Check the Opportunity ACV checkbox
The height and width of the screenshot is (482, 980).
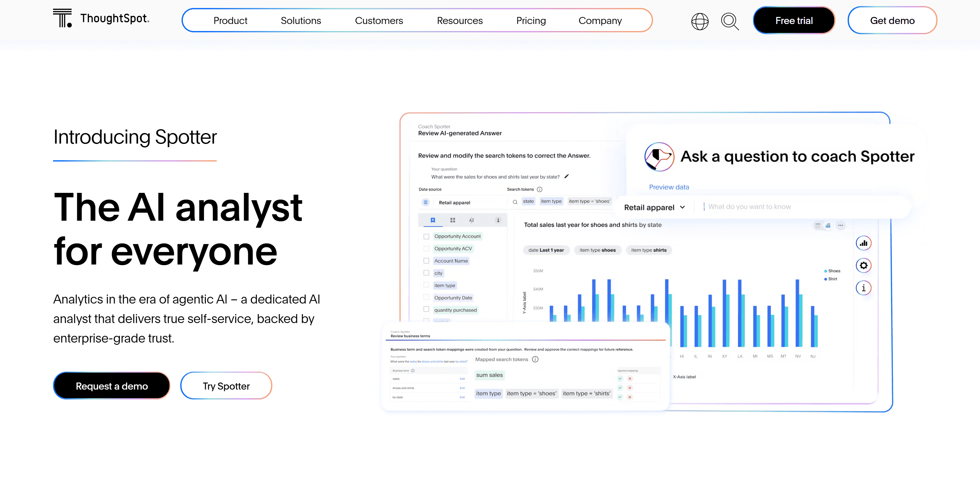(426, 249)
